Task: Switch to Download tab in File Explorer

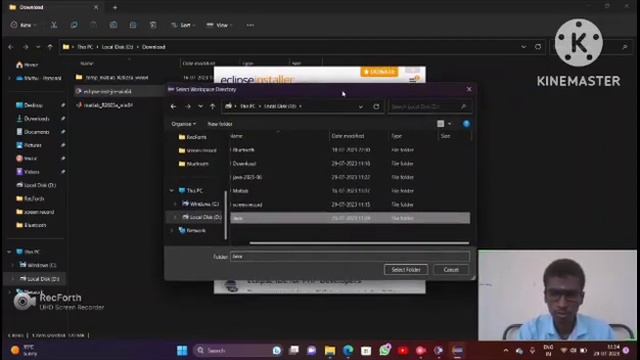Action: (x=53, y=7)
